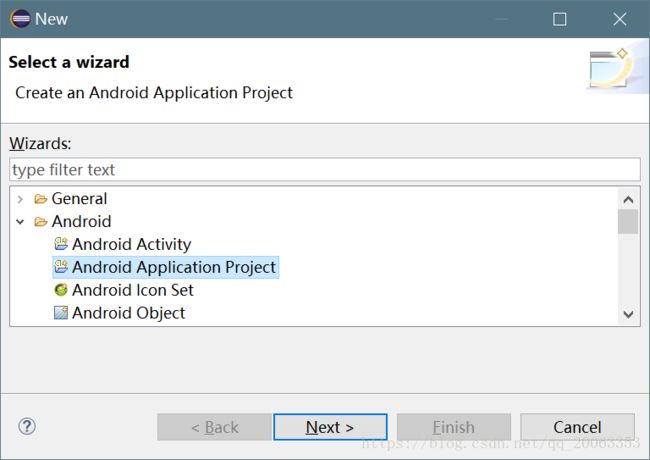Open help with the question mark icon
650x460 pixels.
(x=27, y=426)
